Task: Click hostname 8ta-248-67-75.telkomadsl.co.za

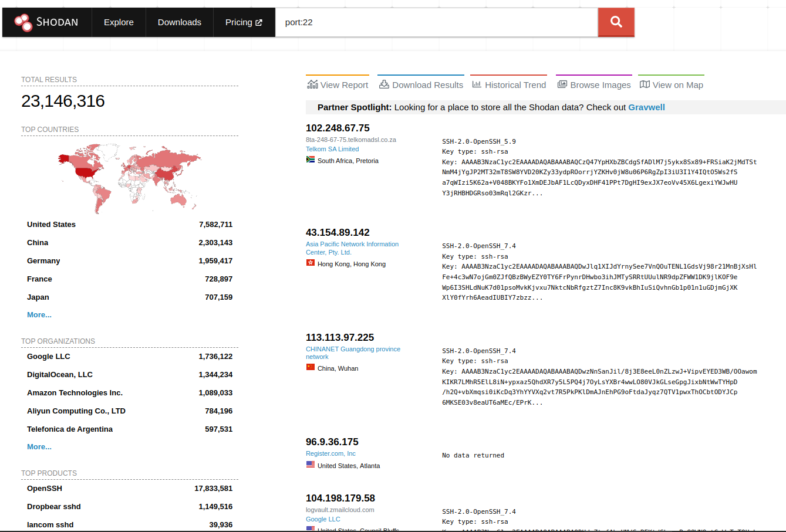Action: click(350, 140)
